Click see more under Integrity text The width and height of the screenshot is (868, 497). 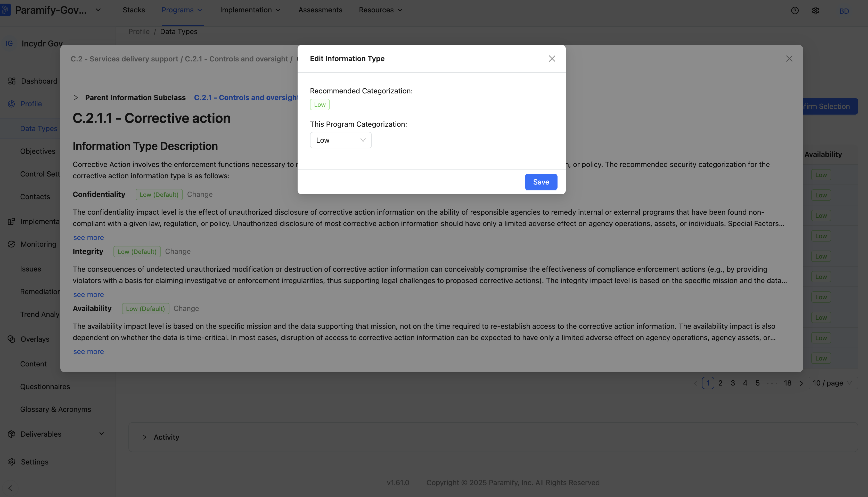(89, 295)
